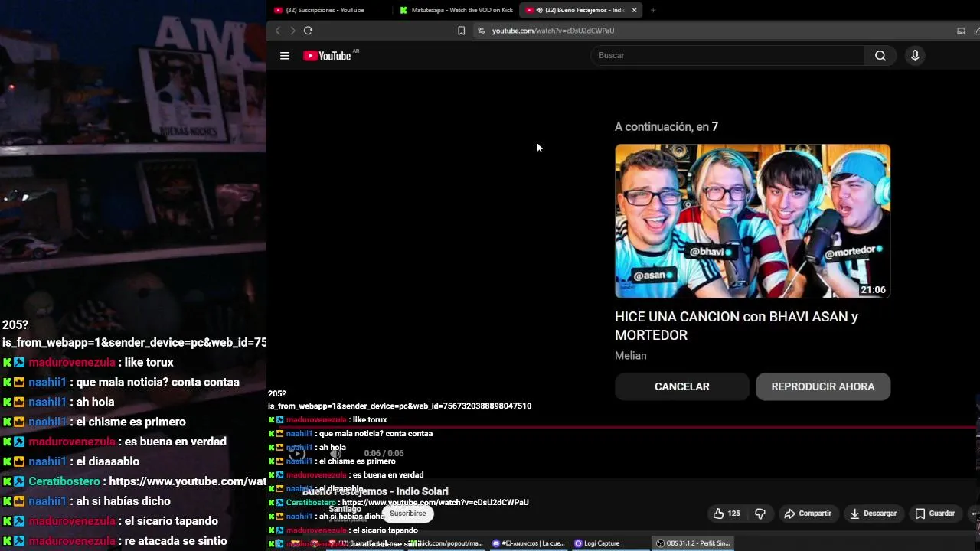Focus the Buscar search field
This screenshot has height=551, width=980.
(727, 56)
